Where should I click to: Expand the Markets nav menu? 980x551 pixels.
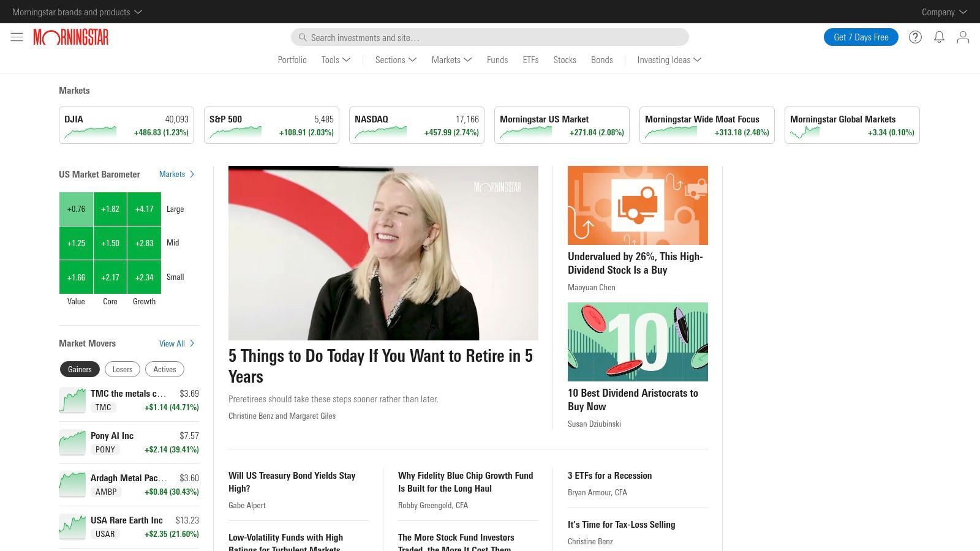[x=451, y=60]
